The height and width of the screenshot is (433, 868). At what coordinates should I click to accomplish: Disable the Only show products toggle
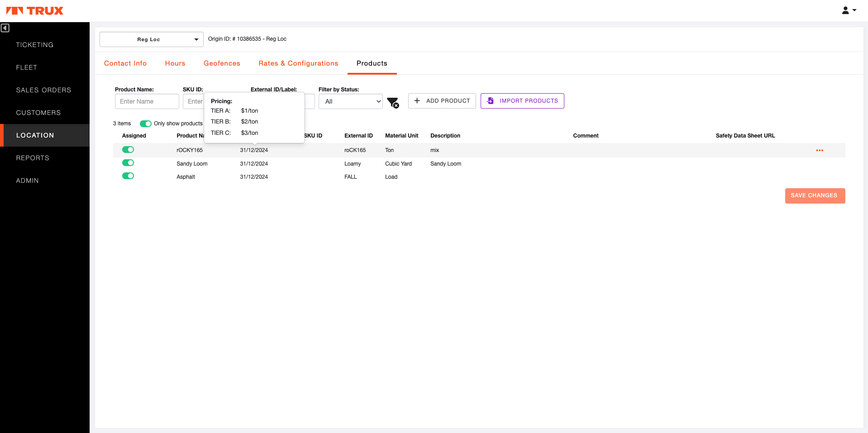pos(146,124)
